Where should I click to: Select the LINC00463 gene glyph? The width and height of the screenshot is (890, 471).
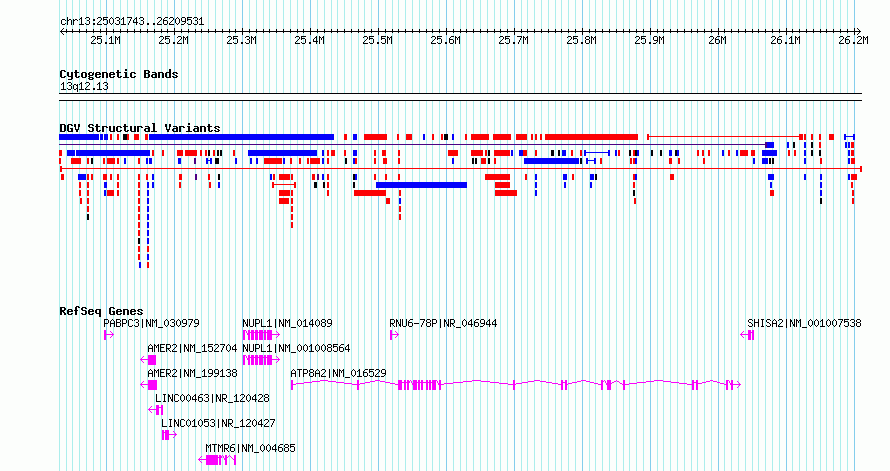pos(156,410)
